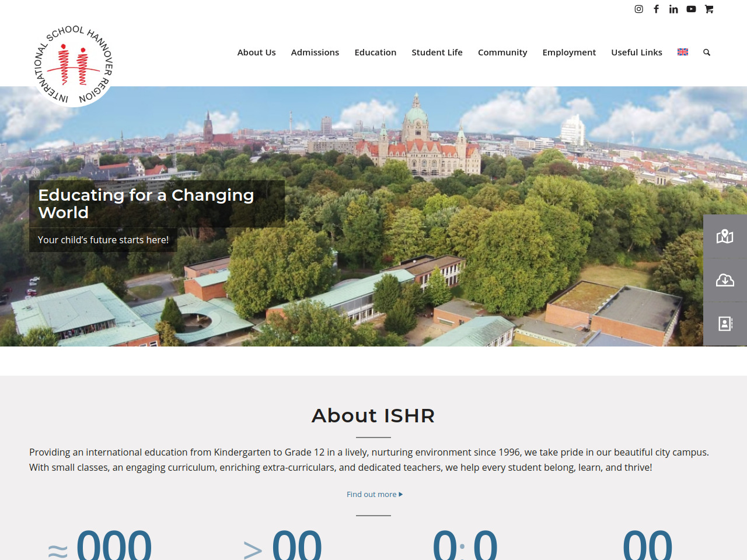
Task: Click the search magnifier icon
Action: (x=707, y=52)
